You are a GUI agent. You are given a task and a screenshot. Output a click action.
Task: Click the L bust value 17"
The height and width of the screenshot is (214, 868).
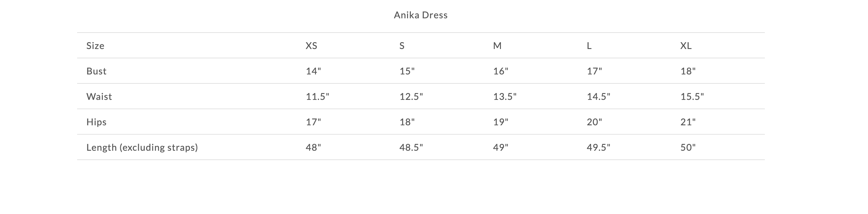tap(594, 71)
